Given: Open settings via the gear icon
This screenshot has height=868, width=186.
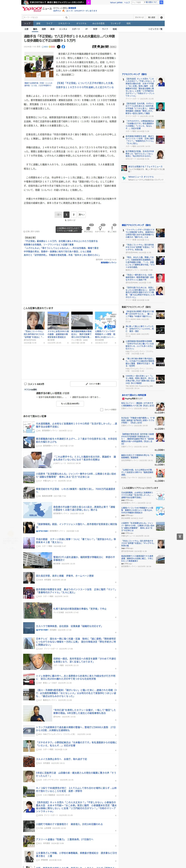Looking at the screenshot, I should click(161, 18).
